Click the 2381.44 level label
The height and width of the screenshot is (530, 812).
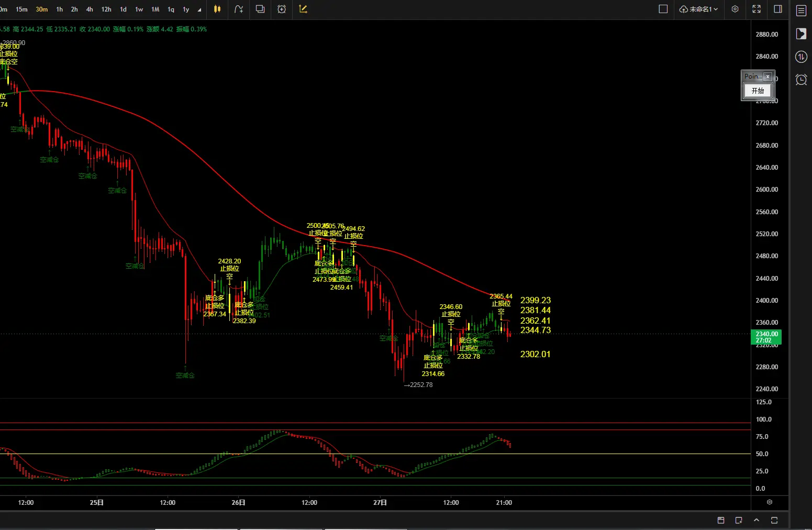[x=536, y=310]
